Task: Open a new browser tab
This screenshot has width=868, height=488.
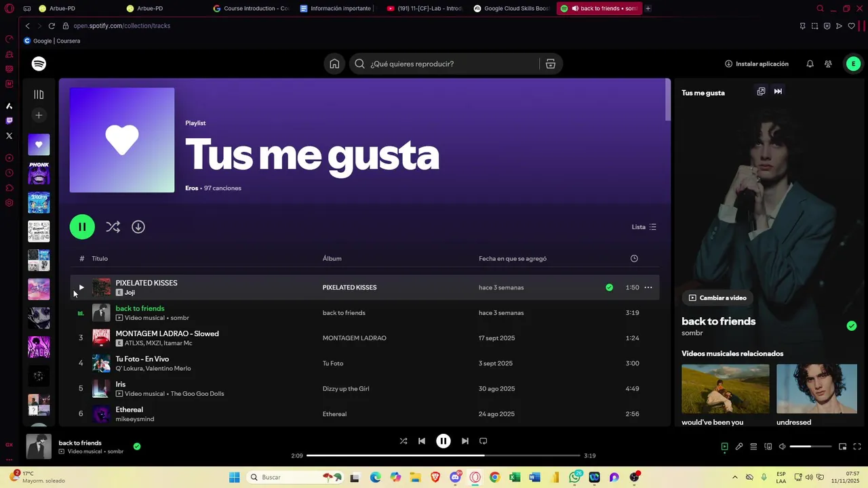Action: tap(648, 8)
